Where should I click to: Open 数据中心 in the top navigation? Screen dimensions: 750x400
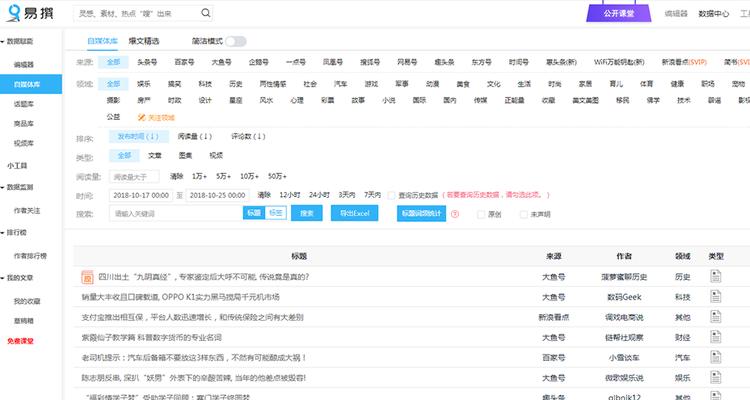click(714, 13)
